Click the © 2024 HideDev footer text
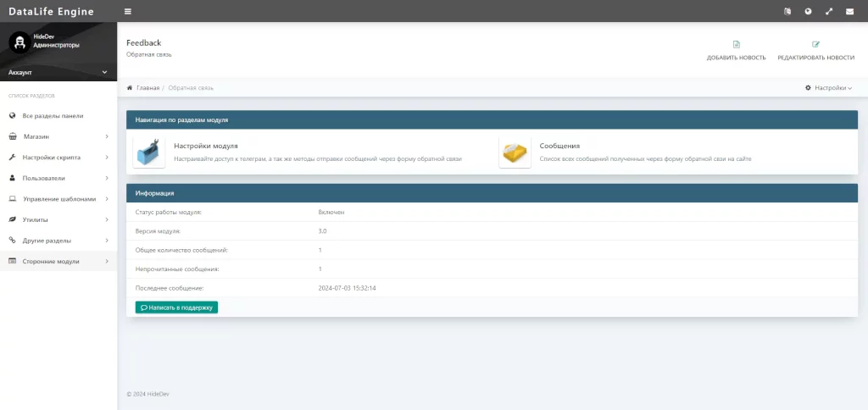868x410 pixels. point(147,394)
